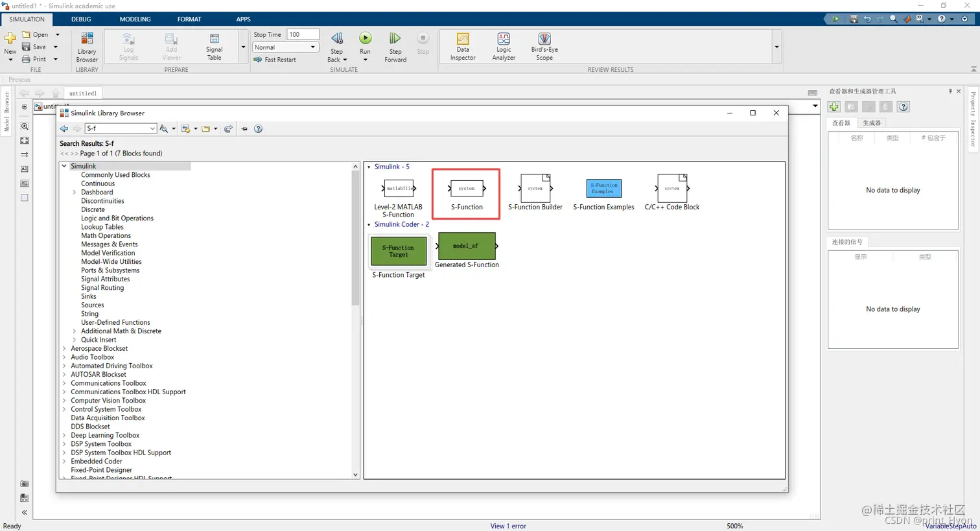Open the Logic Analyzer
This screenshot has width=980, height=531.
point(504,47)
